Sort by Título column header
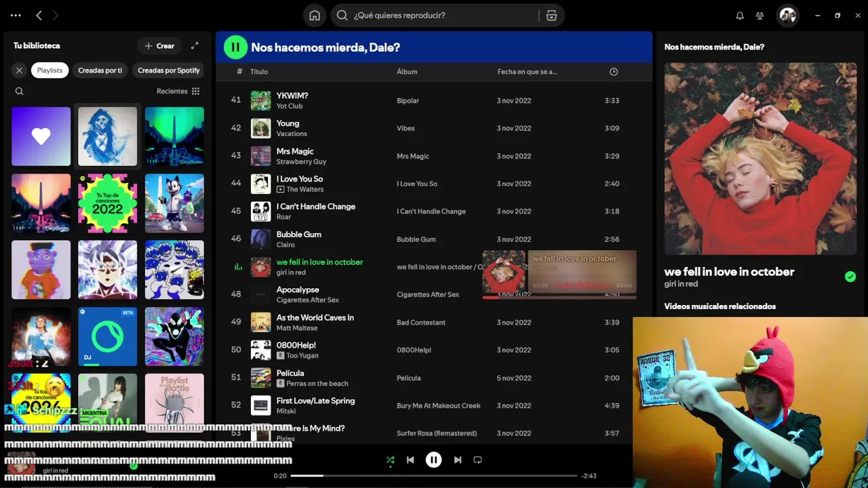The height and width of the screenshot is (488, 868). click(x=259, y=71)
